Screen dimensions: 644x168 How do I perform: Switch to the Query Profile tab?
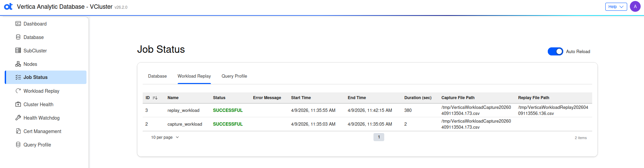click(x=234, y=76)
